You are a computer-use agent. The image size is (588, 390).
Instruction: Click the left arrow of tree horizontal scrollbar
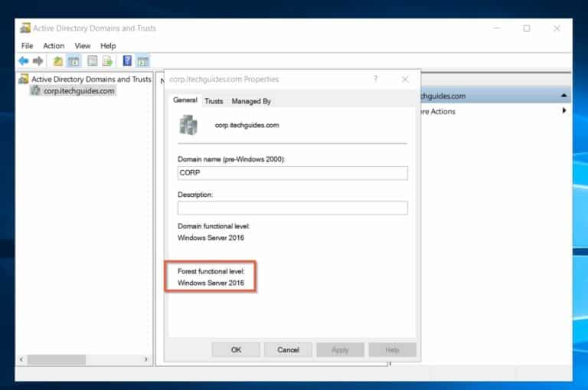point(21,359)
